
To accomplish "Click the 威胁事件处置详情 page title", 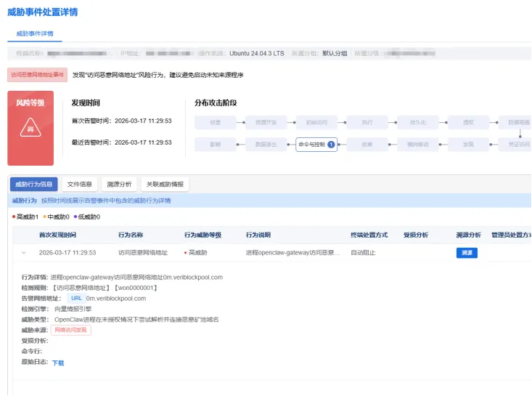I will coord(42,12).
